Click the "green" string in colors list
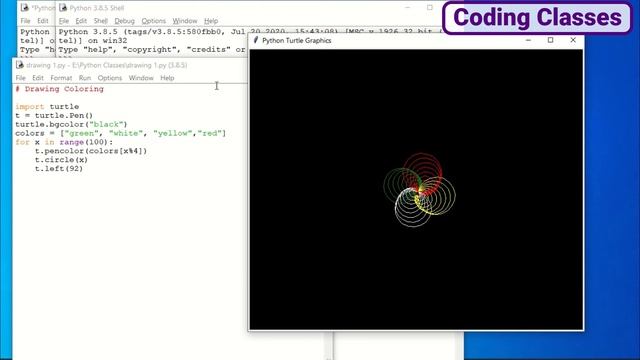 pos(82,133)
